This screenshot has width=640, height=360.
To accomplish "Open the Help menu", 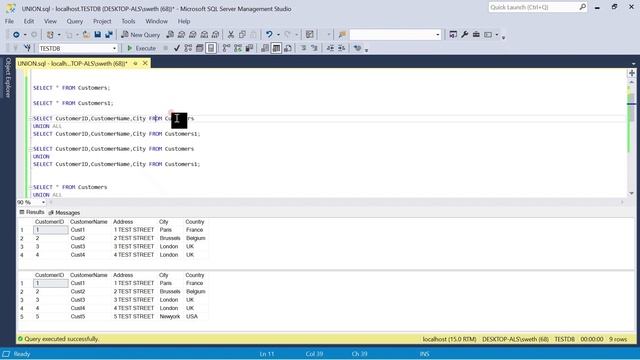I will (x=184, y=21).
